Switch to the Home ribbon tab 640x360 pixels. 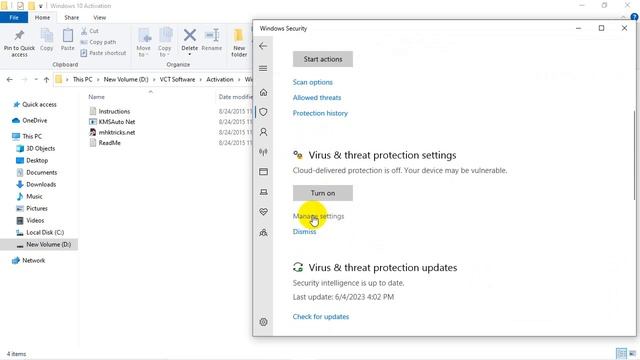(x=42, y=18)
